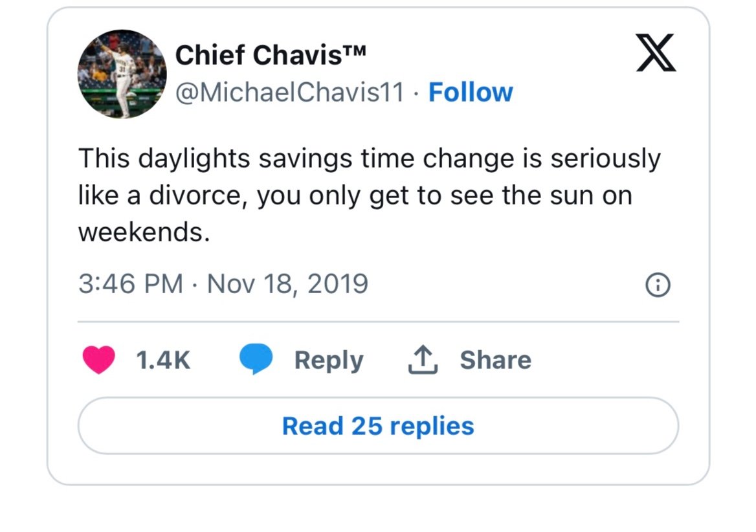Click the Share text label
Viewport: 756px width, 532px height.
496,359
